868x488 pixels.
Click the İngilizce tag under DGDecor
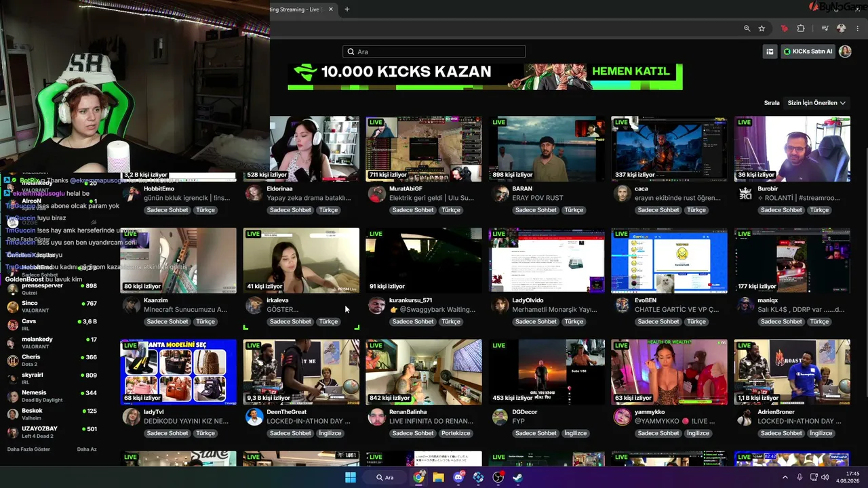575,433
